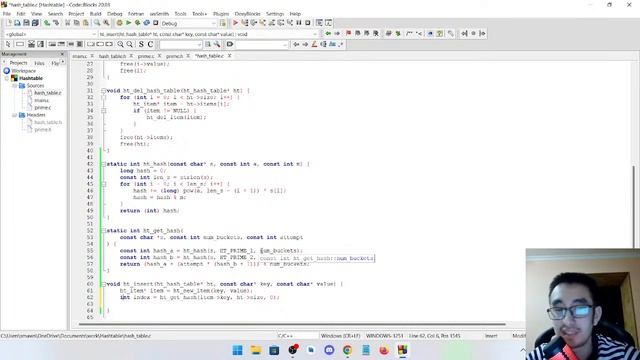Click the Replace toolbar icon
Viewport: 640px width, 360px height.
[106, 23]
